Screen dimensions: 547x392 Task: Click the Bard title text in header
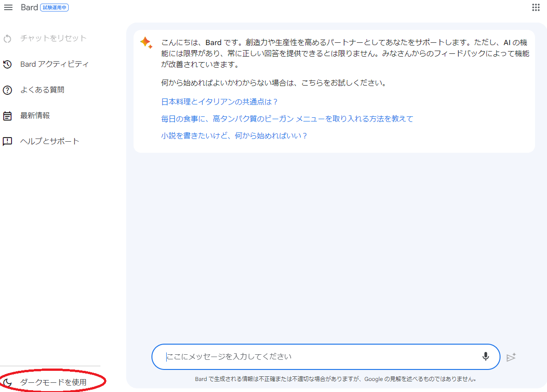[x=29, y=7]
